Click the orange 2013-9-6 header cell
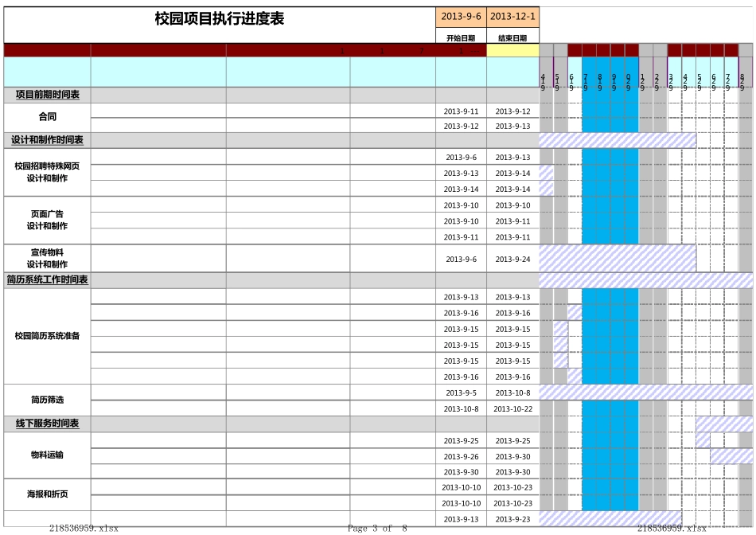 point(461,17)
